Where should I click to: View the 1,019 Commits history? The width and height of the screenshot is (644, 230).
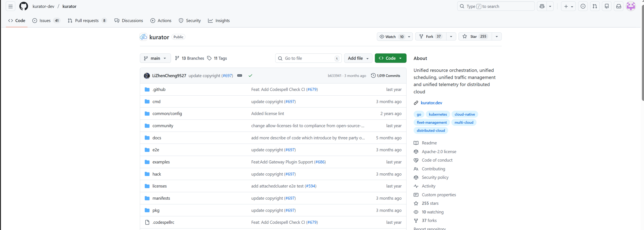coord(386,76)
